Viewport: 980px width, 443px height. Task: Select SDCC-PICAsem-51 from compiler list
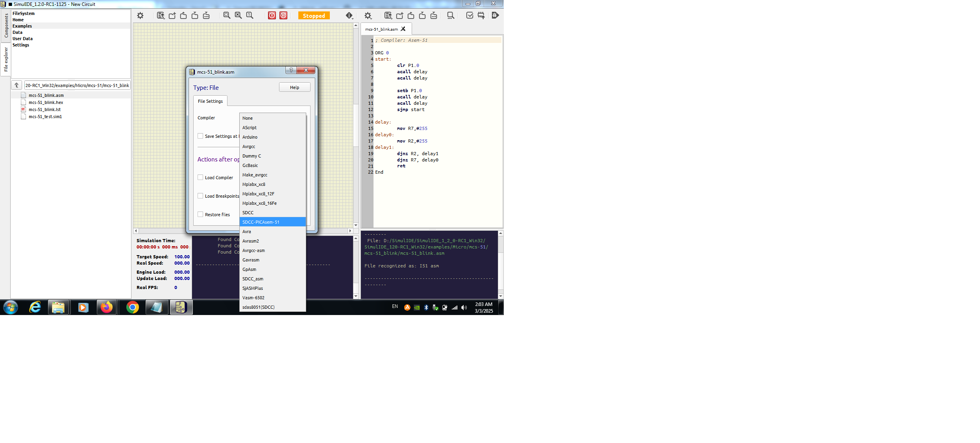coord(261,222)
